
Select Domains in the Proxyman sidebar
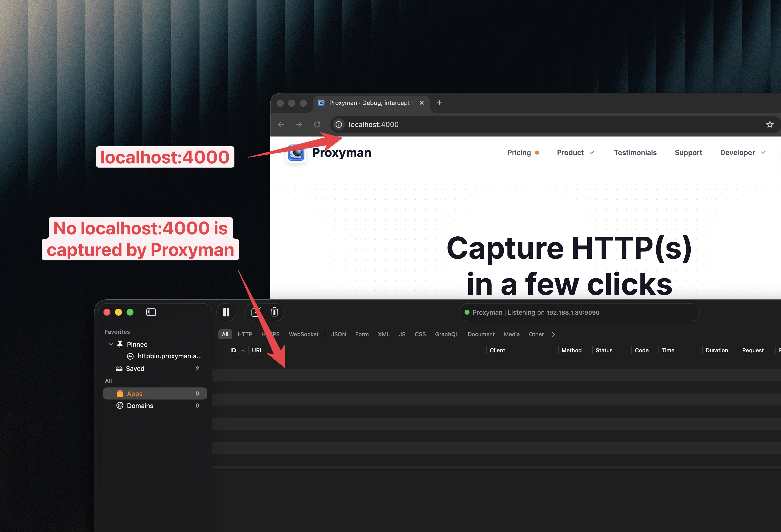tap(140, 405)
